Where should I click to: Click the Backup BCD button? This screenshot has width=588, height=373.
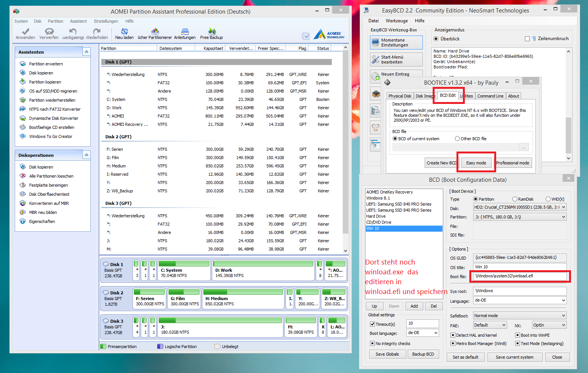423,354
